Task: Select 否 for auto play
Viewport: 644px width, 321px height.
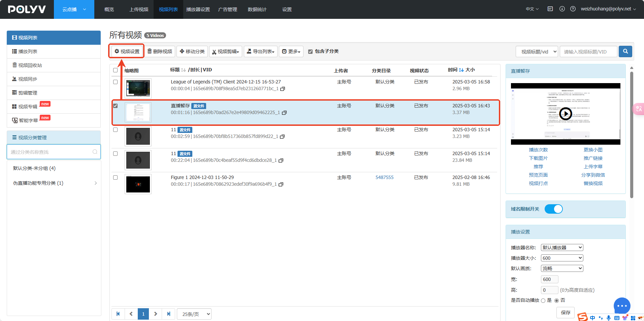Action: (556, 300)
